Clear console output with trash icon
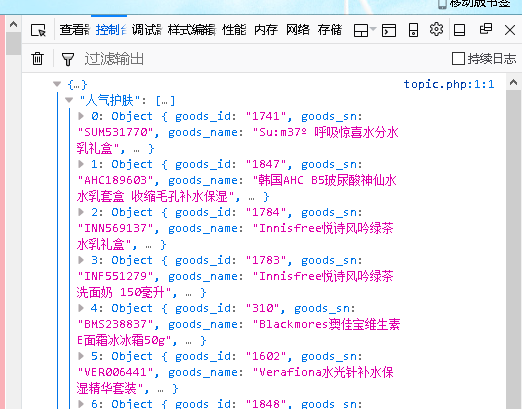 tap(37, 59)
